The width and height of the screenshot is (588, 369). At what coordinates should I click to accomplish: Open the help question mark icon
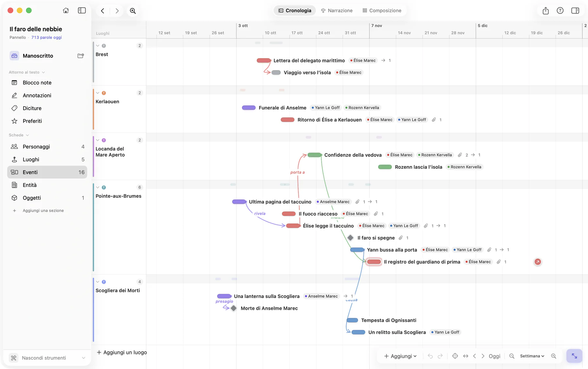[560, 10]
